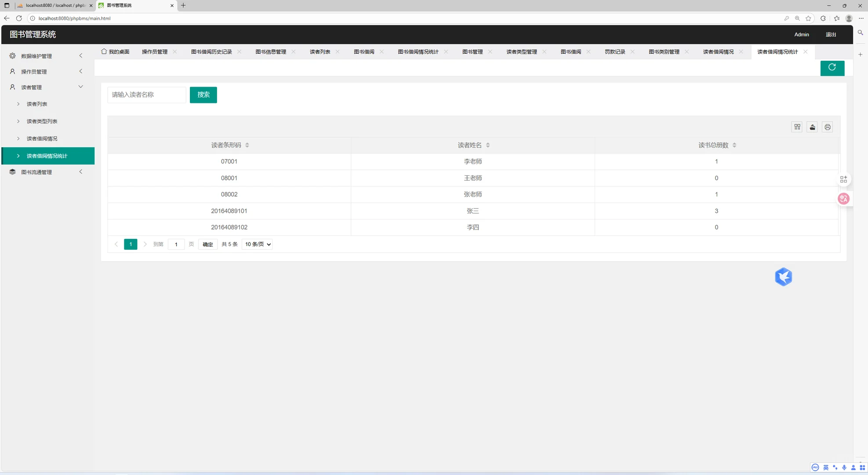
Task: Click the reader name input field
Action: [146, 95]
